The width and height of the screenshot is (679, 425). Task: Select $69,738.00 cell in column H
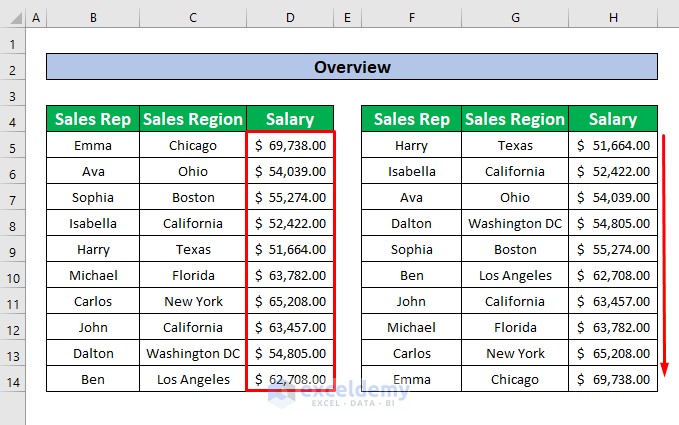pos(613,379)
